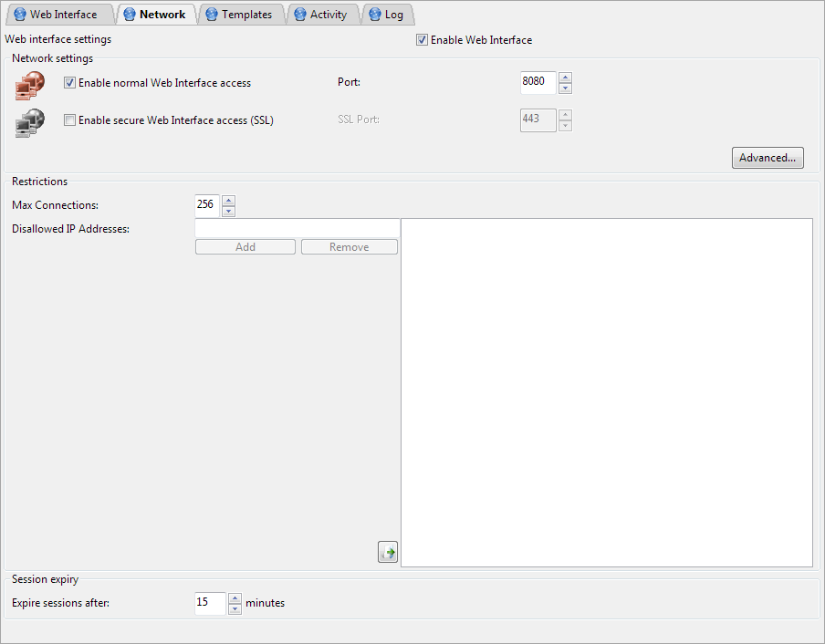The height and width of the screenshot is (644, 825).
Task: Go to the Activity tab
Action: [321, 15]
